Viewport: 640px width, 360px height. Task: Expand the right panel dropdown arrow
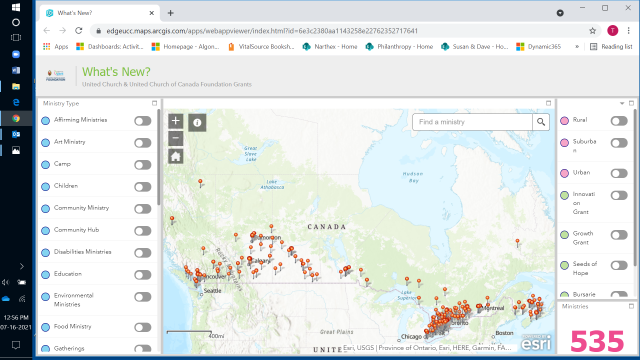(622, 103)
